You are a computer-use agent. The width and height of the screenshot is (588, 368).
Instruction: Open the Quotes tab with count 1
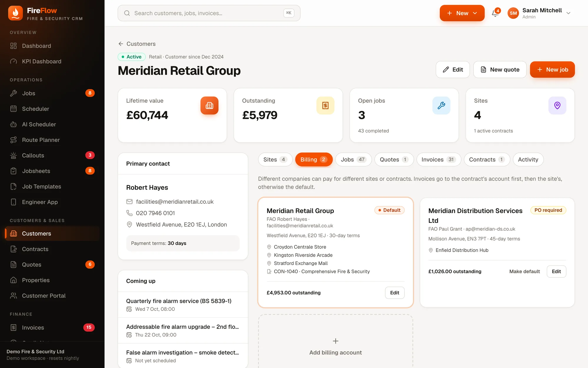click(394, 160)
